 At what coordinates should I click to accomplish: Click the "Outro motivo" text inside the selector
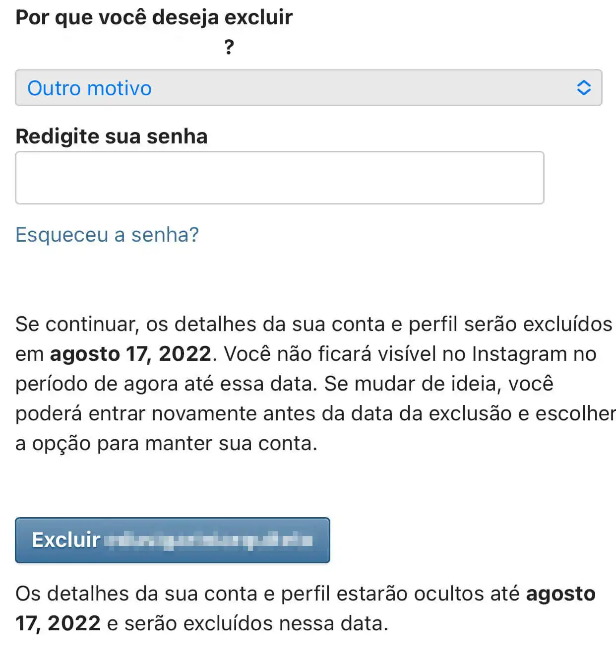pyautogui.click(x=90, y=88)
